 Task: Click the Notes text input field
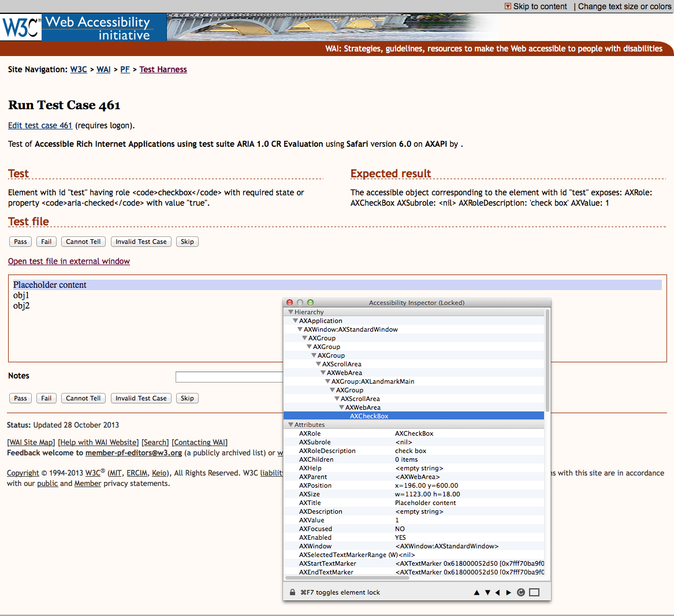click(229, 377)
